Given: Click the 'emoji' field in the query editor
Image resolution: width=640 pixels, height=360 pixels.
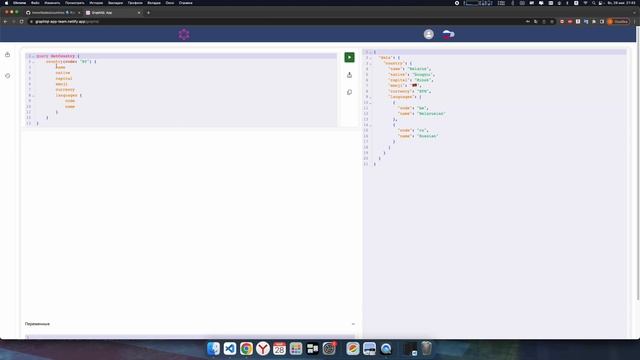Looking at the screenshot, I should pos(61,84).
